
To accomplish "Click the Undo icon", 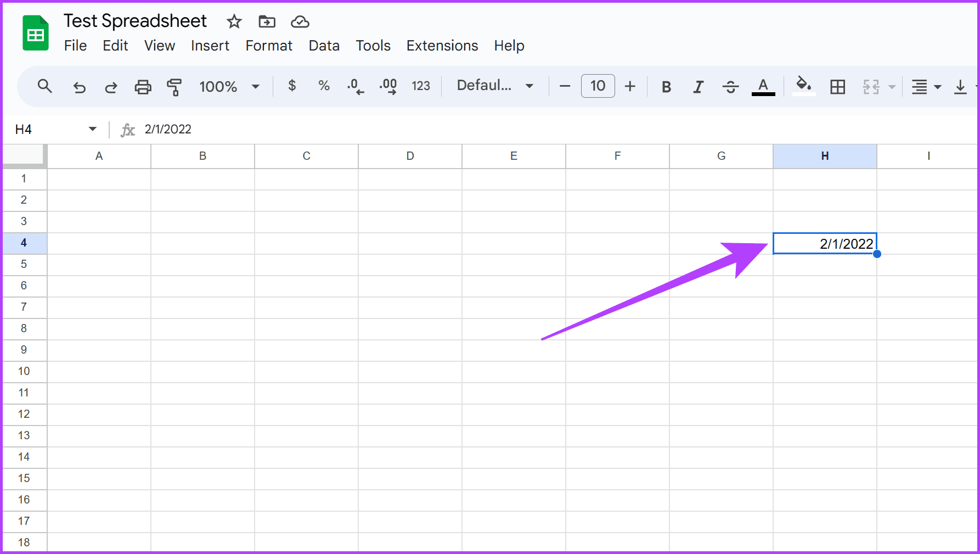I will 79,86.
